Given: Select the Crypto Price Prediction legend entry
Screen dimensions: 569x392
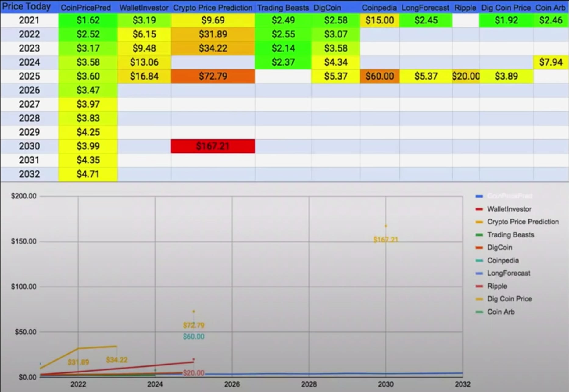Looking at the screenshot, I should point(517,222).
